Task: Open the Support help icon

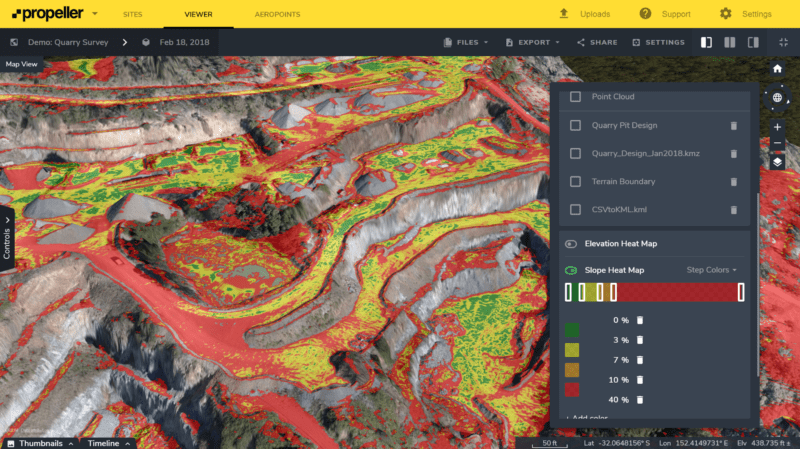Action: pyautogui.click(x=645, y=14)
